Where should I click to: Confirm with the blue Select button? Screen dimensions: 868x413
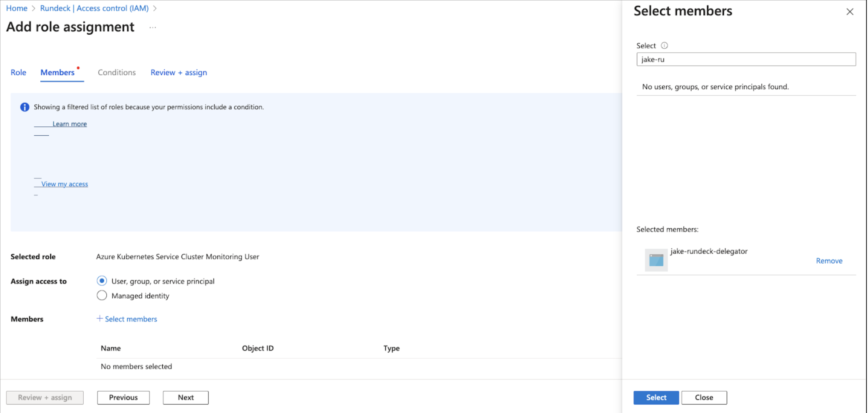(656, 397)
